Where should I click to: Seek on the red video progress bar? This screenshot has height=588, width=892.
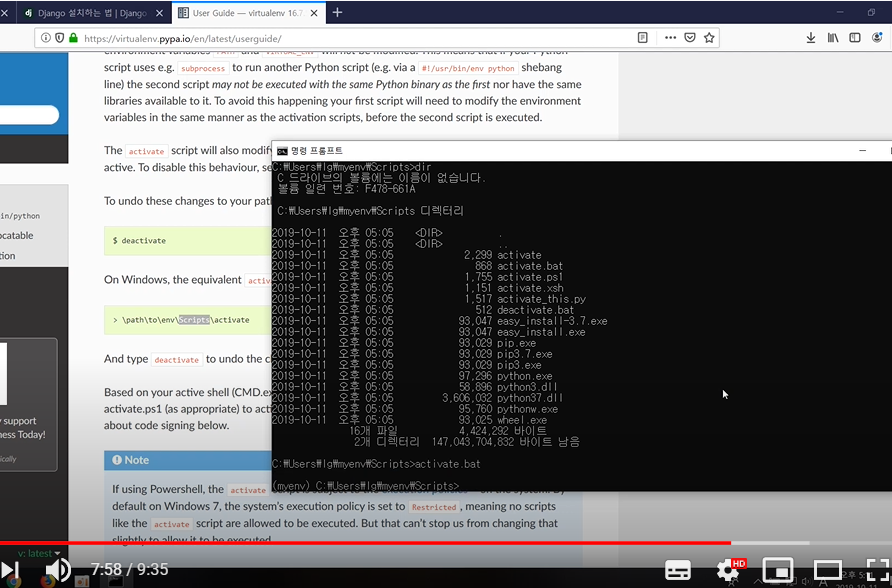pos(365,543)
